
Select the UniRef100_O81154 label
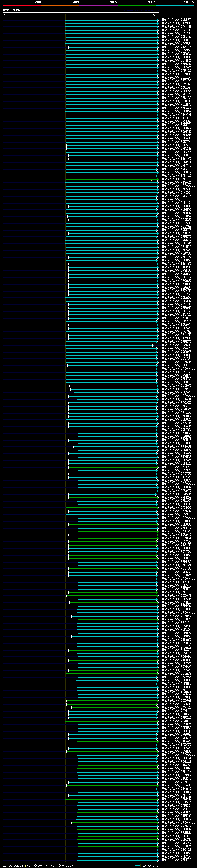pos(177,78)
